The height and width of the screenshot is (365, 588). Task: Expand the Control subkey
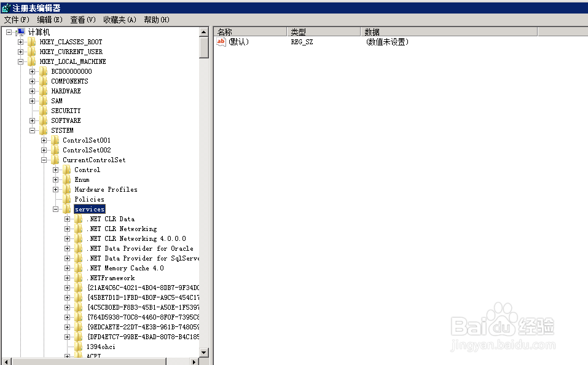pyautogui.click(x=55, y=170)
